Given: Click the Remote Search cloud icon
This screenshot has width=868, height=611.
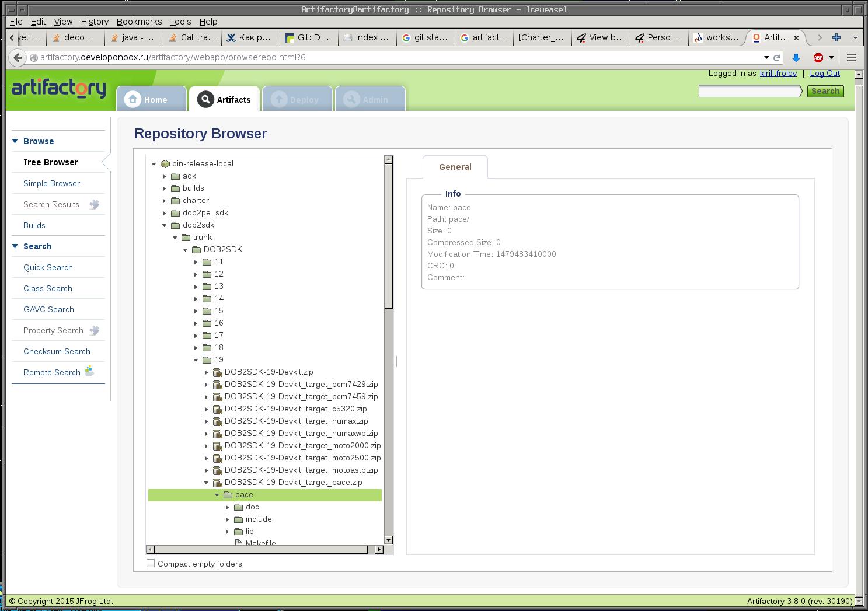Looking at the screenshot, I should pos(89,371).
